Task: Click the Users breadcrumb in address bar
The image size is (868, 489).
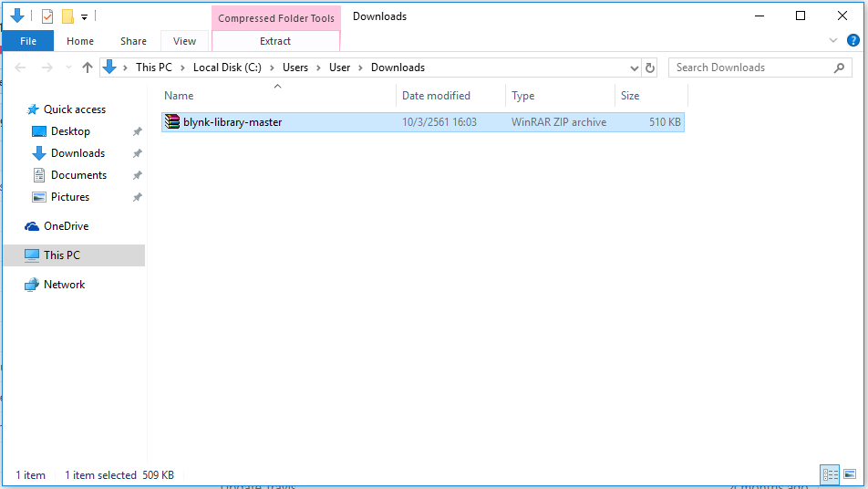Action: (x=295, y=68)
